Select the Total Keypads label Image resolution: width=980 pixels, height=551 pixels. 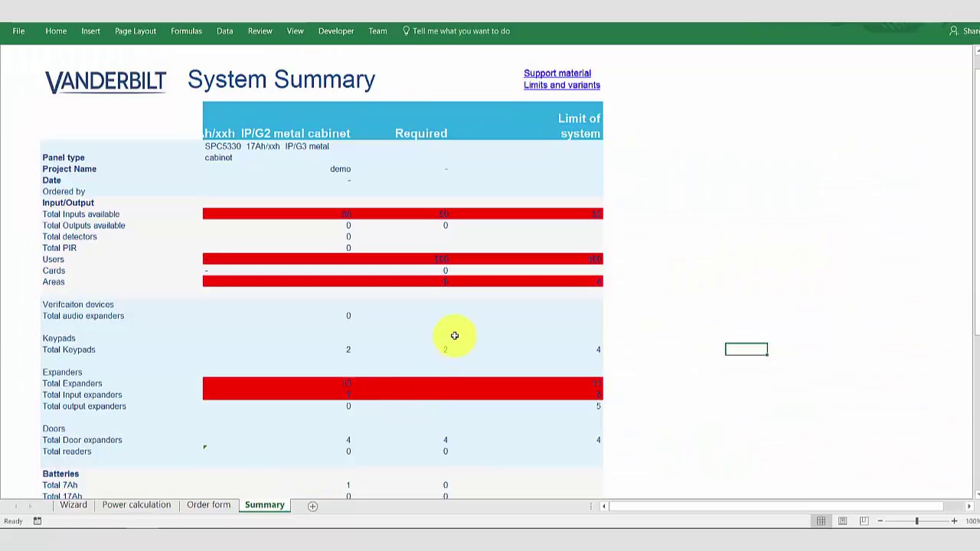[69, 350]
